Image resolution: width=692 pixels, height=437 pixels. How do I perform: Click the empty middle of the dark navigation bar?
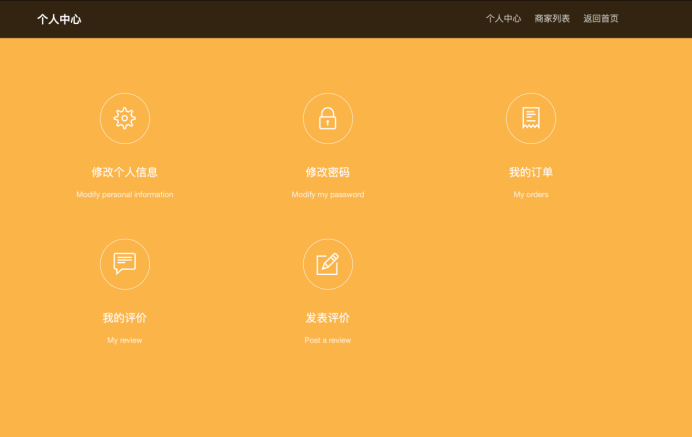[x=280, y=19]
